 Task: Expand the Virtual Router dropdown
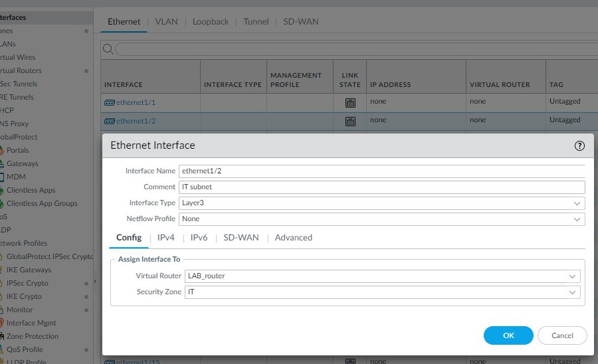pos(572,276)
